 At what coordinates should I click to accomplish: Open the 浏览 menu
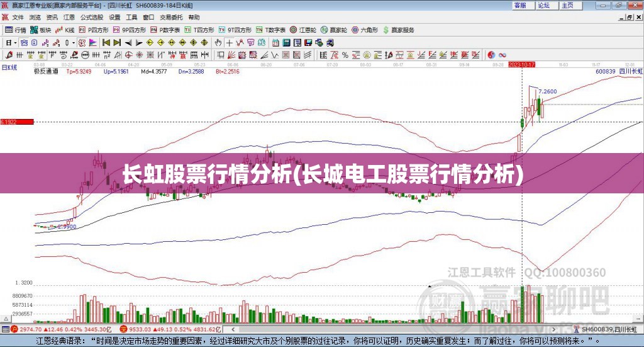pos(35,17)
